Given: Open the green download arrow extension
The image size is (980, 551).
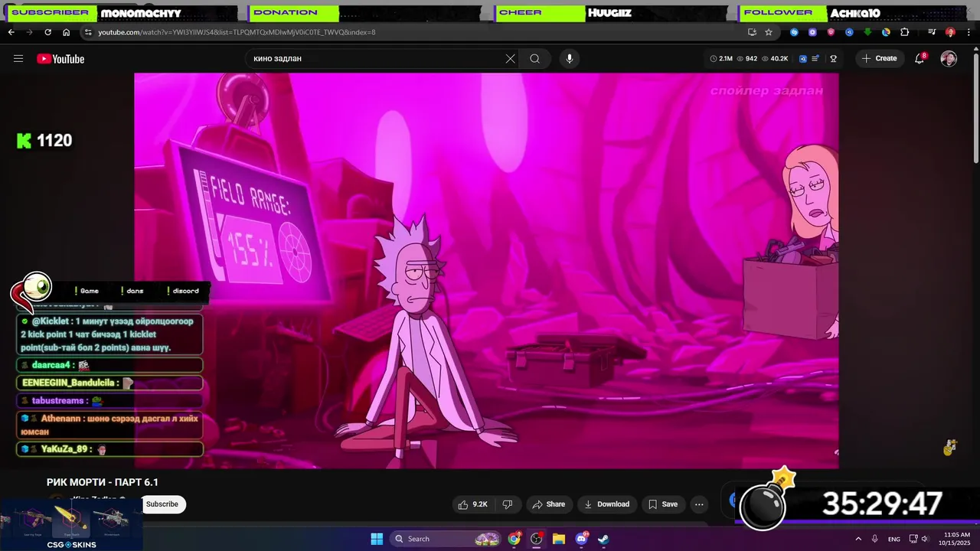Looking at the screenshot, I should 867,32.
